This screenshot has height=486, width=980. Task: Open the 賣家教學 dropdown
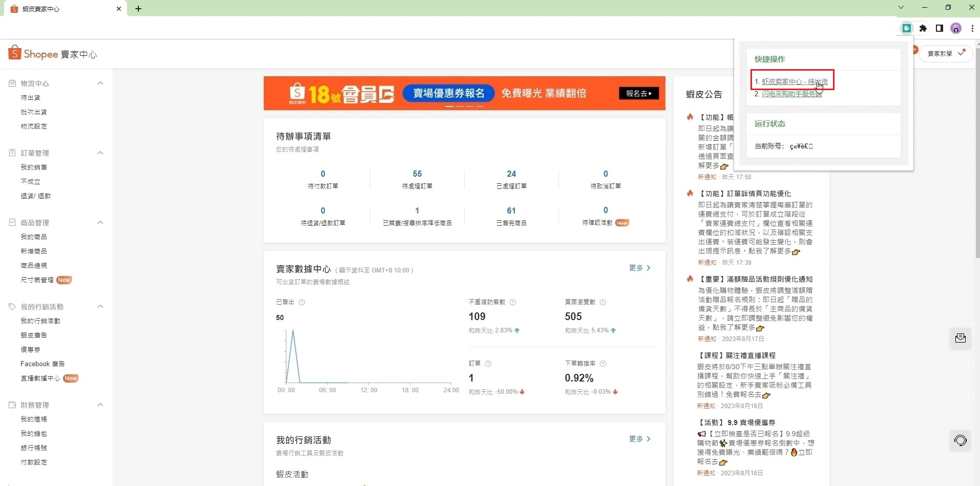tap(946, 53)
